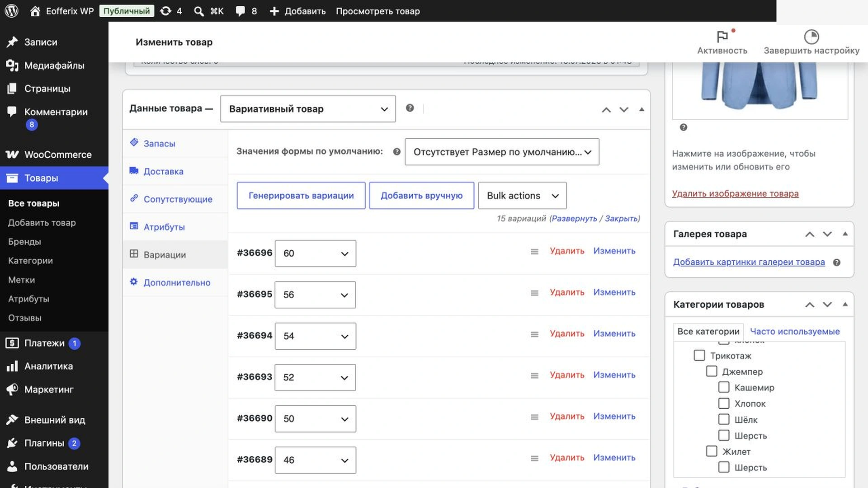Image resolution: width=868 pixels, height=488 pixels.
Task: Click the Медиафайлы media icon
Action: coord(12,66)
